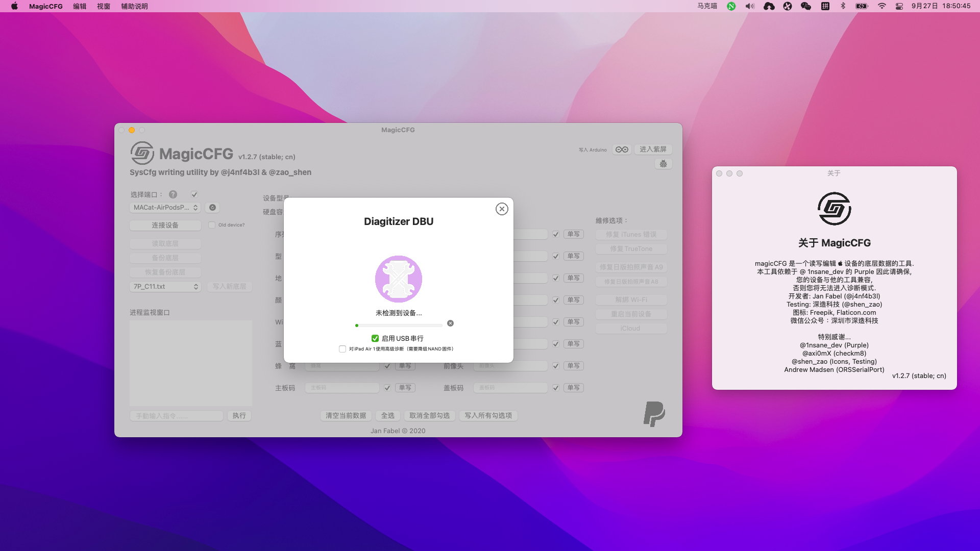The image size is (980, 551).
Task: Open the 编辑 menu
Action: tap(80, 6)
